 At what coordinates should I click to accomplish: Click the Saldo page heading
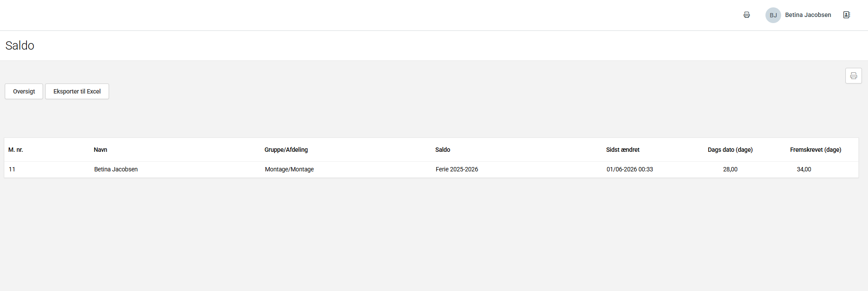(20, 46)
